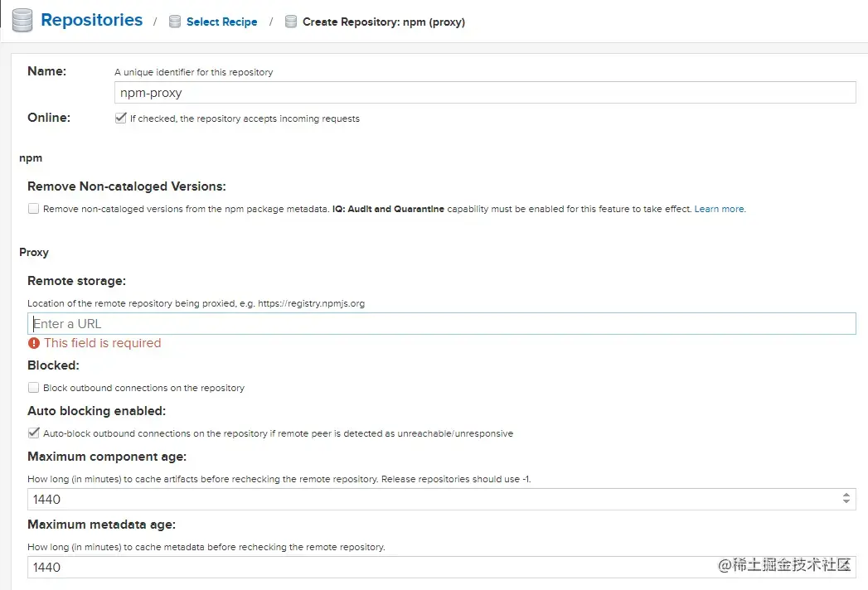Click the large Repositories database icon

22,21
